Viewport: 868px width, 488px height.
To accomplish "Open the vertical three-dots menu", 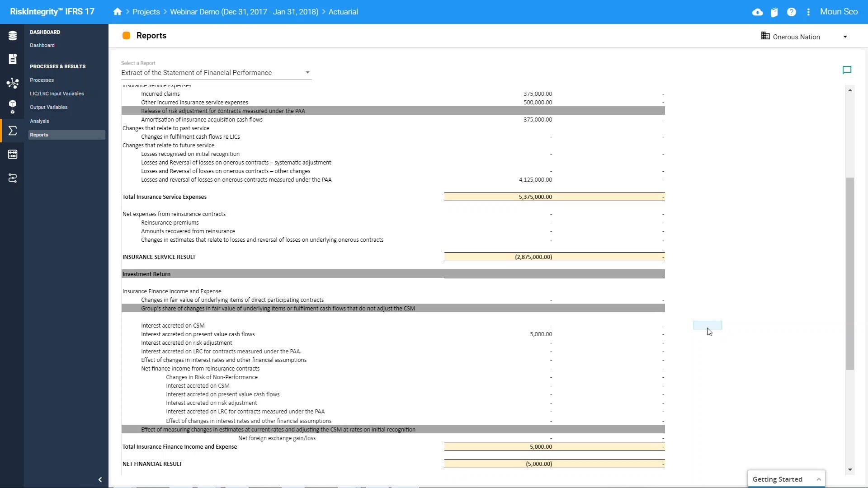I will pyautogui.click(x=808, y=12).
